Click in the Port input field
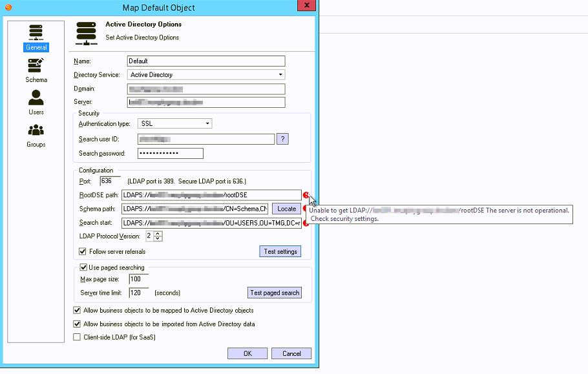 (110, 181)
